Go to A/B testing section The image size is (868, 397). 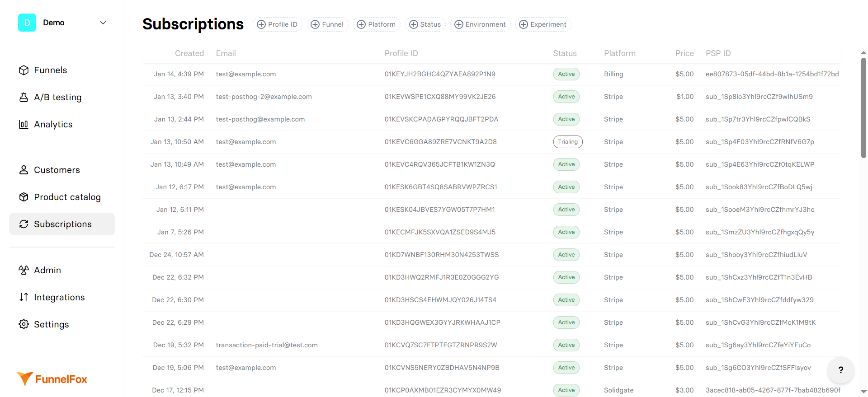pos(62,97)
